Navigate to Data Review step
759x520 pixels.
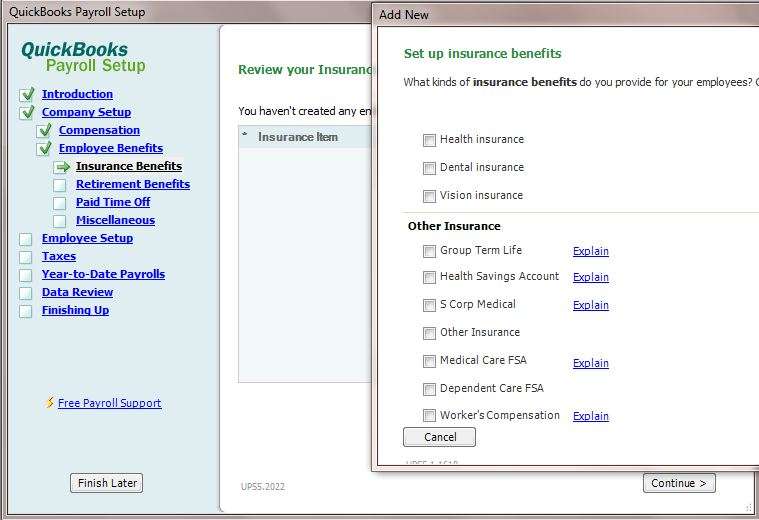pos(77,292)
